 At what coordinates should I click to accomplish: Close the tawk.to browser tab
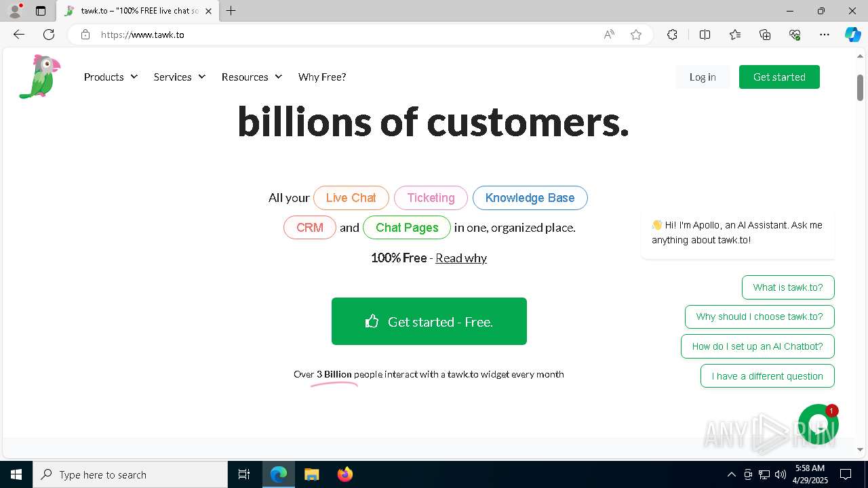coord(208,11)
